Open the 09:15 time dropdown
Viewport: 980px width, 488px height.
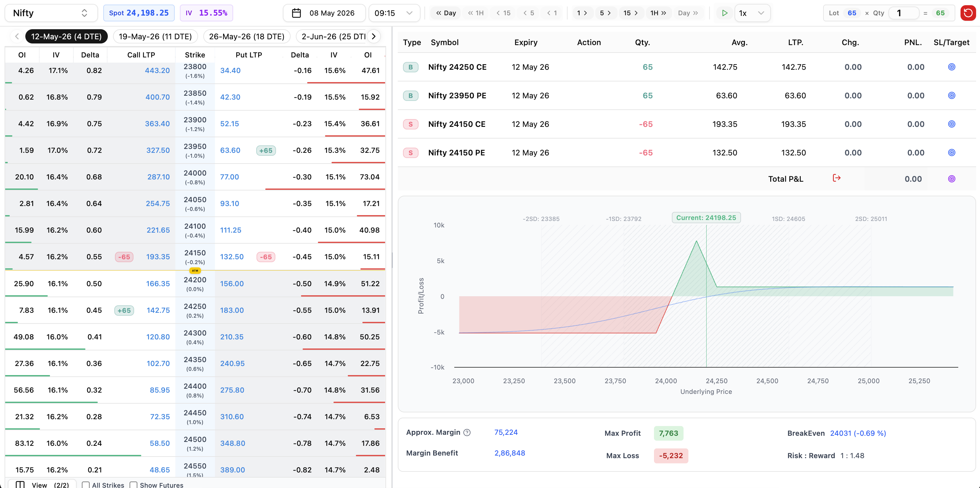click(394, 13)
